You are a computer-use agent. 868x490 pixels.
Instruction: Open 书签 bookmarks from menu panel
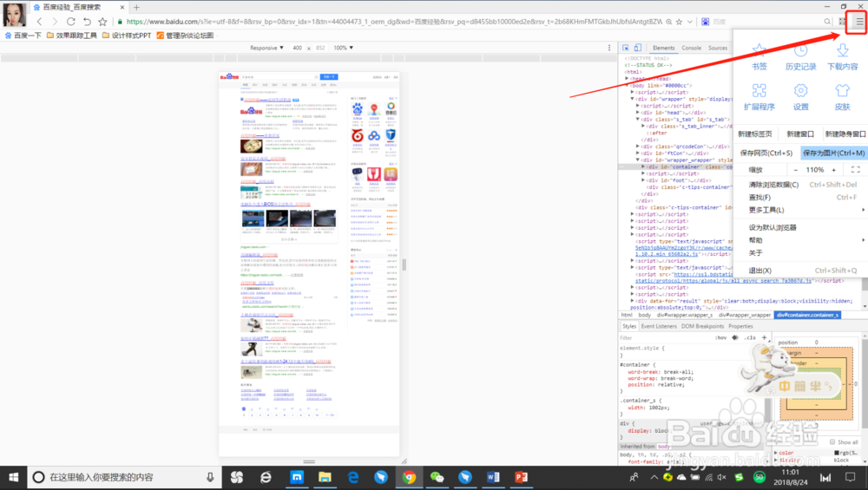759,57
